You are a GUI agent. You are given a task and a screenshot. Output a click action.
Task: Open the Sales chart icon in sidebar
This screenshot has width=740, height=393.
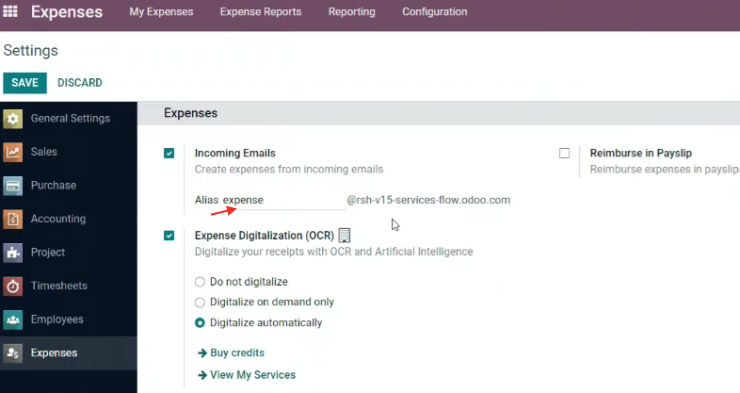pyautogui.click(x=13, y=152)
